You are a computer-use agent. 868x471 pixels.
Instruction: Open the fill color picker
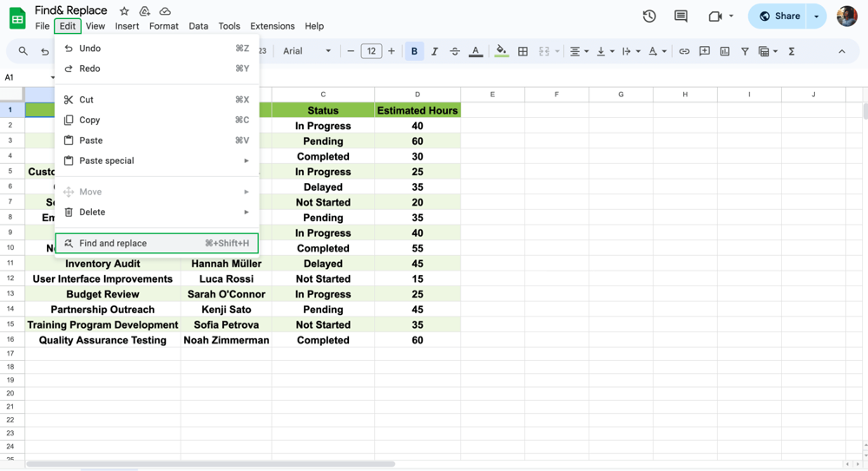click(502, 51)
